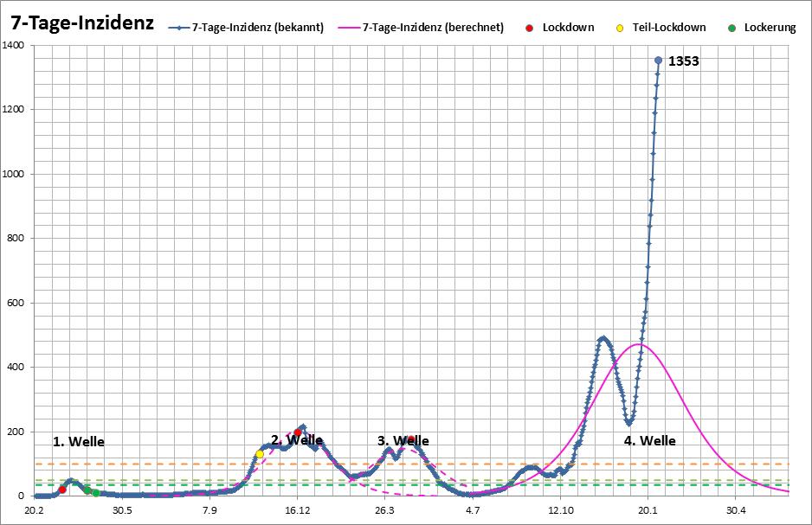Click the last data point at 1353

(658, 60)
